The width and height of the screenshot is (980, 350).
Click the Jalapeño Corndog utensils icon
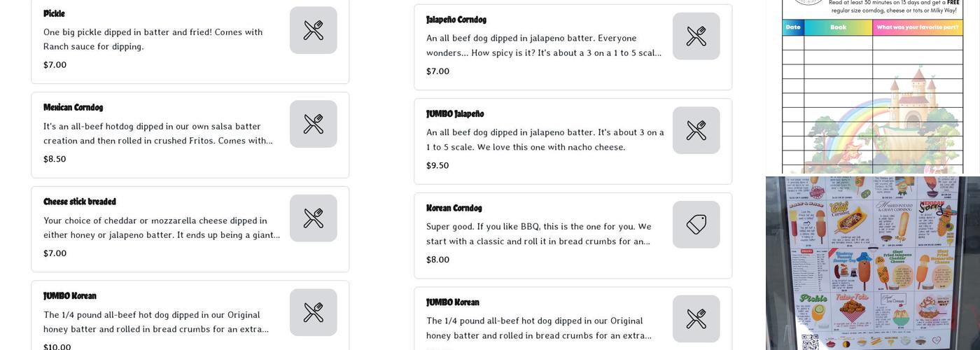click(x=696, y=36)
